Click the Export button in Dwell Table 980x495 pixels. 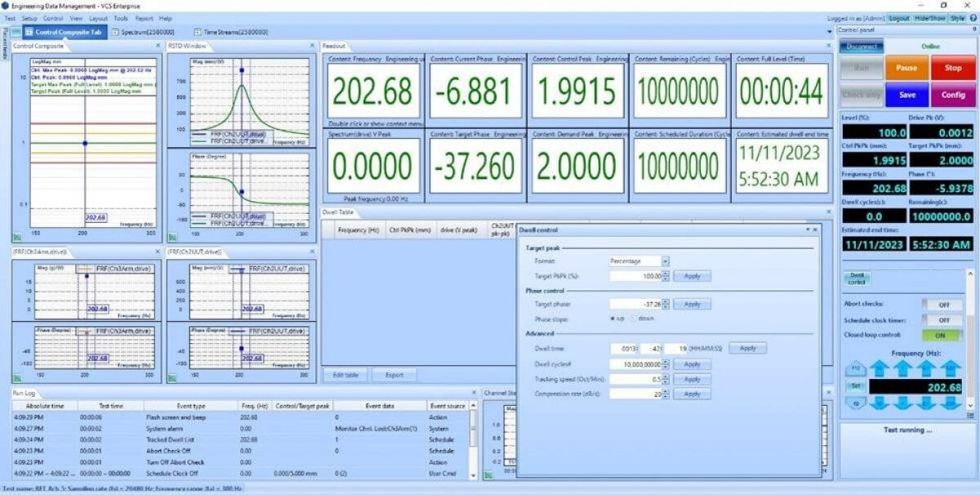pyautogui.click(x=394, y=375)
